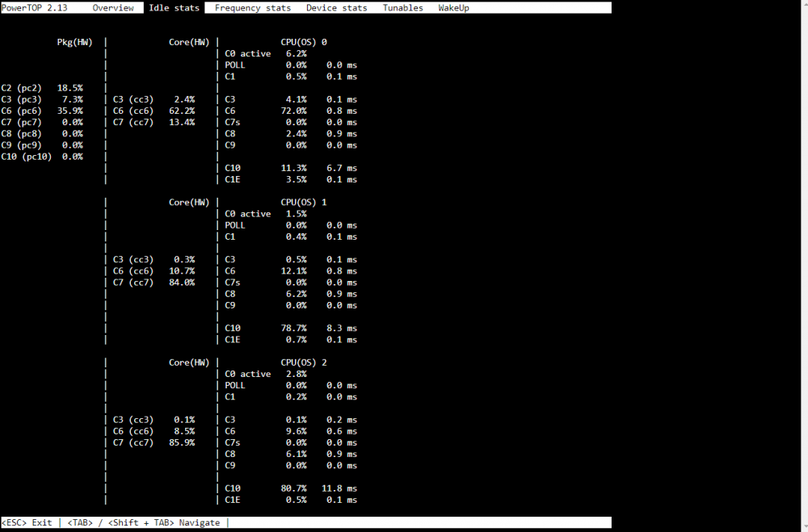Open the Tunables tab
808x532 pixels.
(402, 8)
